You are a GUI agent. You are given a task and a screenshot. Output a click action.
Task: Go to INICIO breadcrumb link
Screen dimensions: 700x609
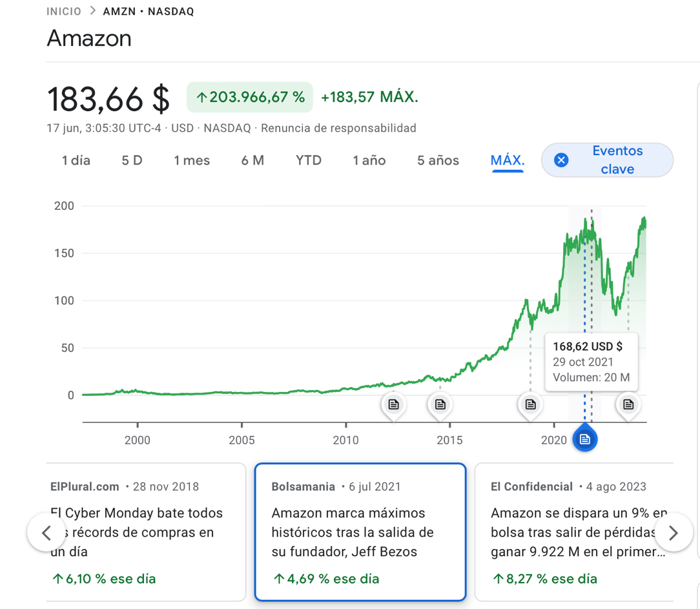(x=64, y=12)
